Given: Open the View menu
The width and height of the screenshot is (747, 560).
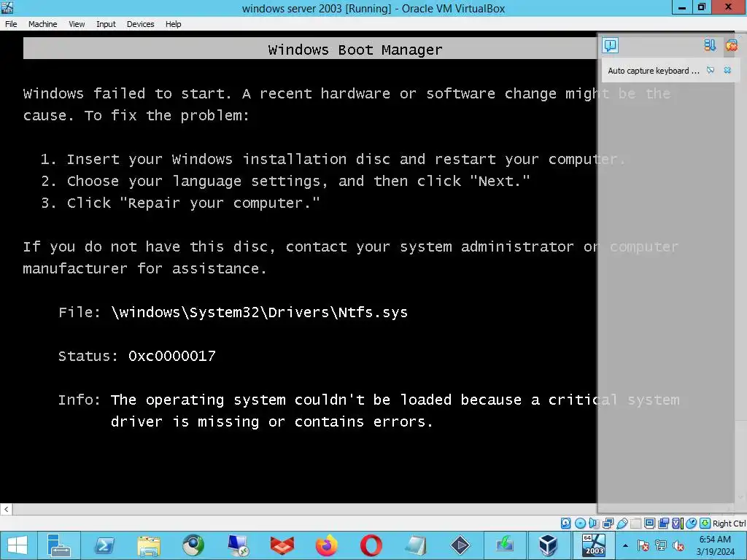Looking at the screenshot, I should pyautogui.click(x=77, y=24).
